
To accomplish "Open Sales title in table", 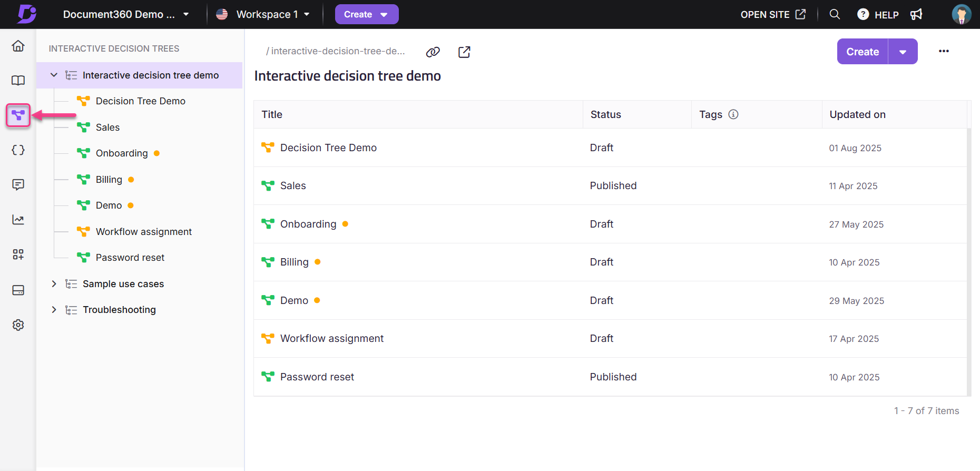I will [293, 185].
